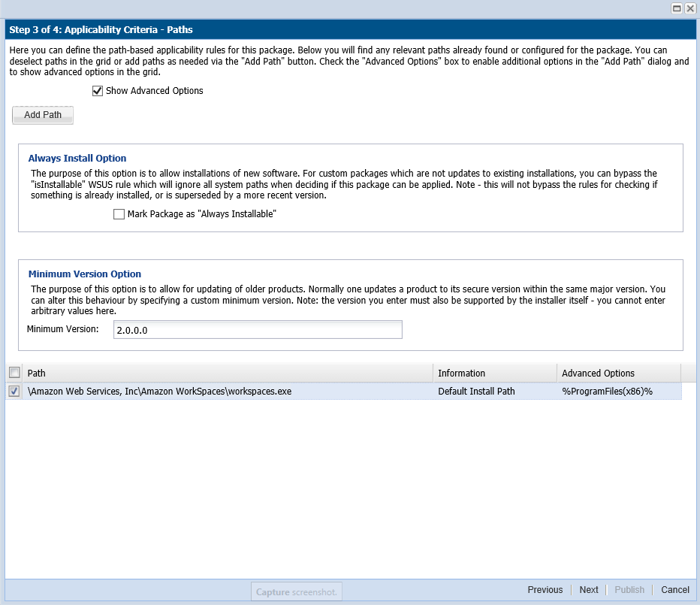Maximize the wizard dialog window
Viewport: 700px width, 605px height.
[x=677, y=8]
